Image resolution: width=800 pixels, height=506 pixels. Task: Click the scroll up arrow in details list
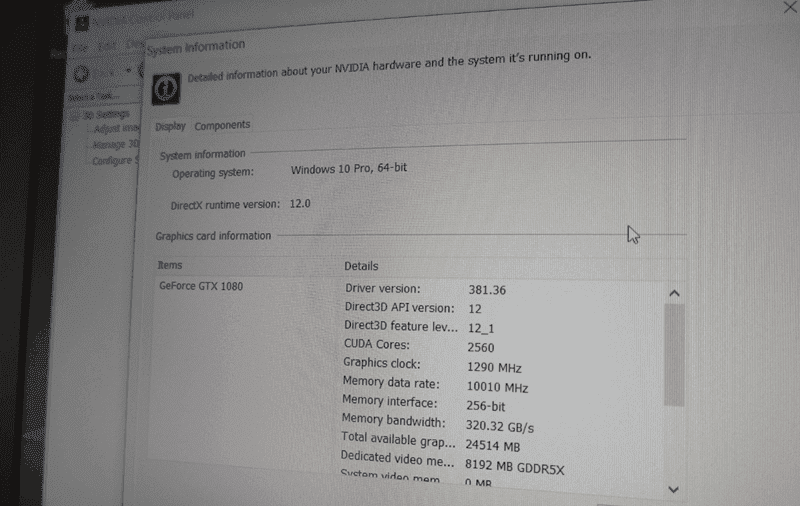tap(674, 293)
